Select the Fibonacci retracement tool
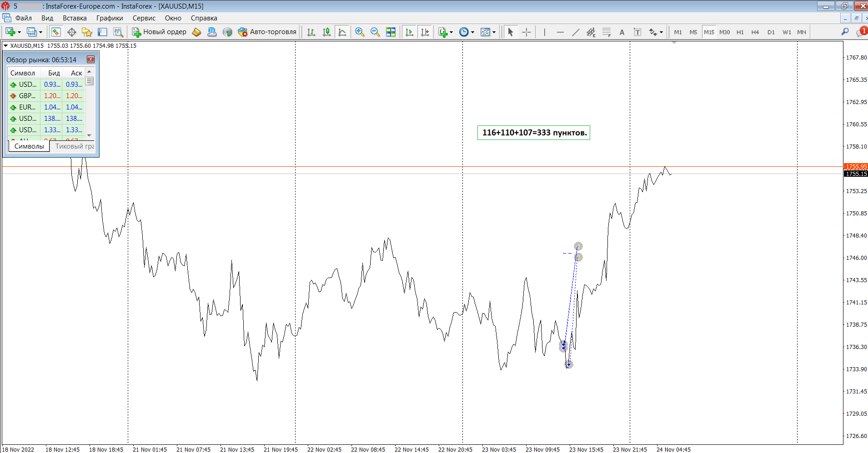This screenshot has height=453, width=868. (606, 32)
